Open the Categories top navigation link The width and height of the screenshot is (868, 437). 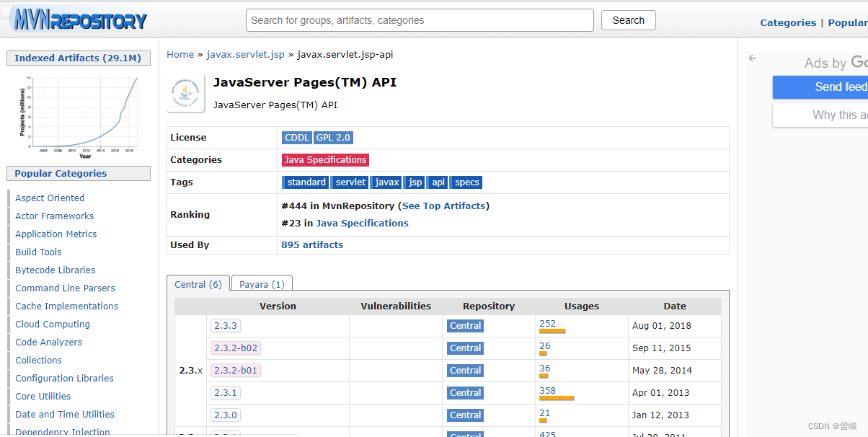tap(788, 22)
